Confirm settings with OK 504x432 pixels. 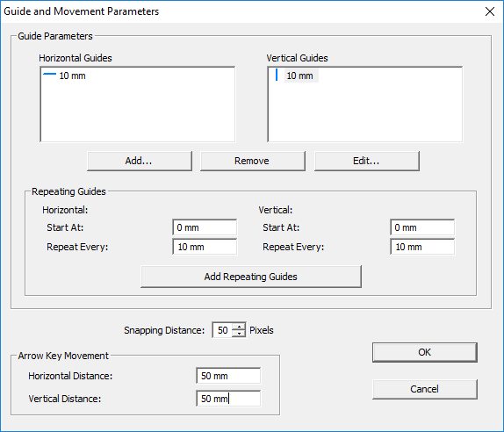425,352
